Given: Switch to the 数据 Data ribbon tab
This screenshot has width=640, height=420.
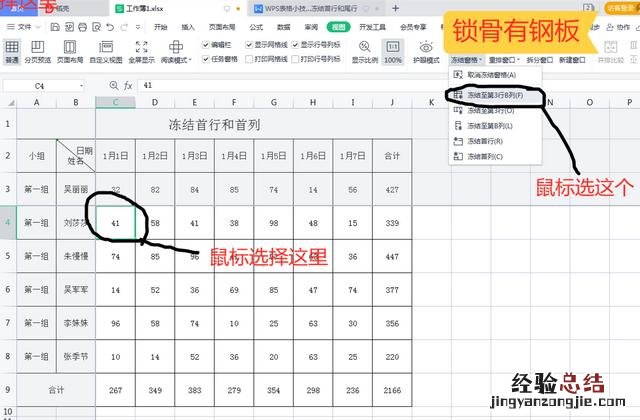Looking at the screenshot, I should coord(284,27).
